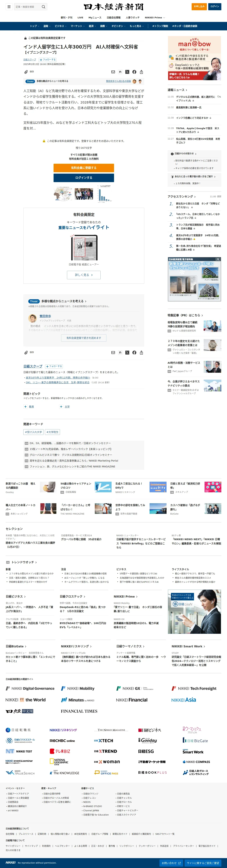This screenshot has height=868, width=227.
Task: Open the #トランプ関税 tag link
Action: [160, 26]
